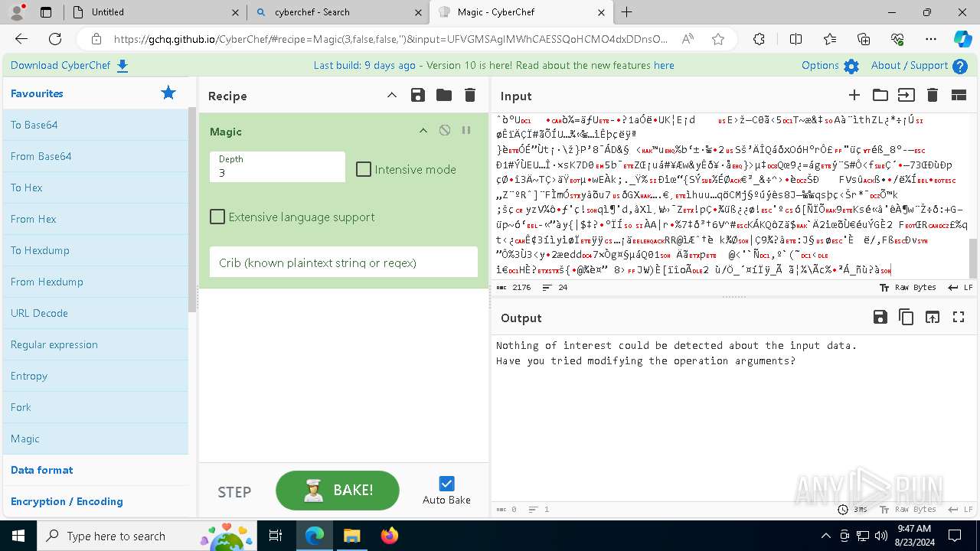Open a new browser tab

(627, 11)
